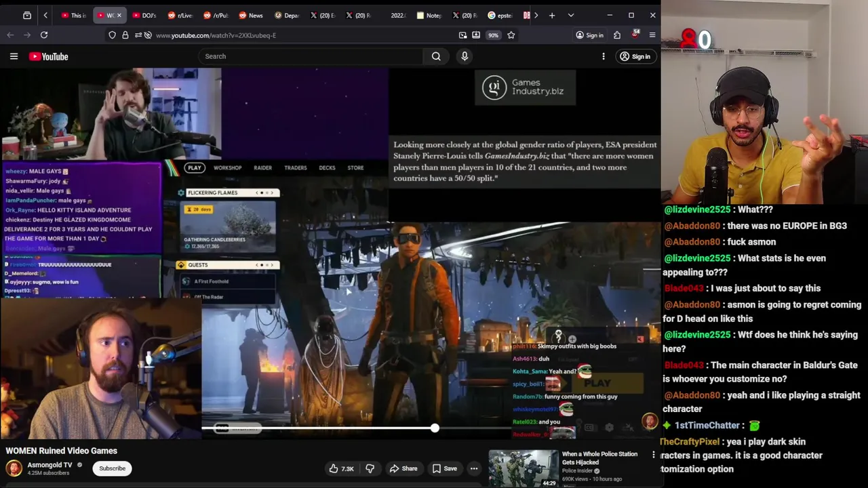Switch to the /r/Pub Reddit tab
868x488 pixels.
(x=215, y=15)
